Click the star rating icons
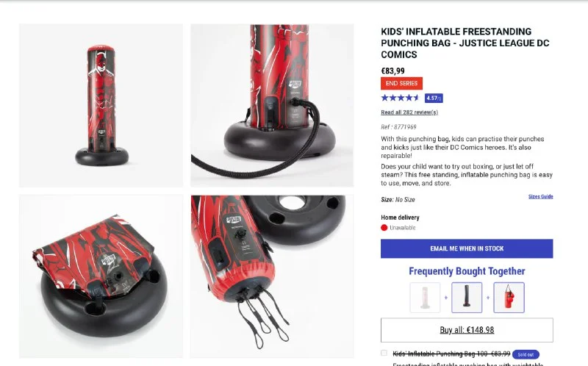Image resolution: width=588 pixels, height=366 pixels. pos(400,98)
